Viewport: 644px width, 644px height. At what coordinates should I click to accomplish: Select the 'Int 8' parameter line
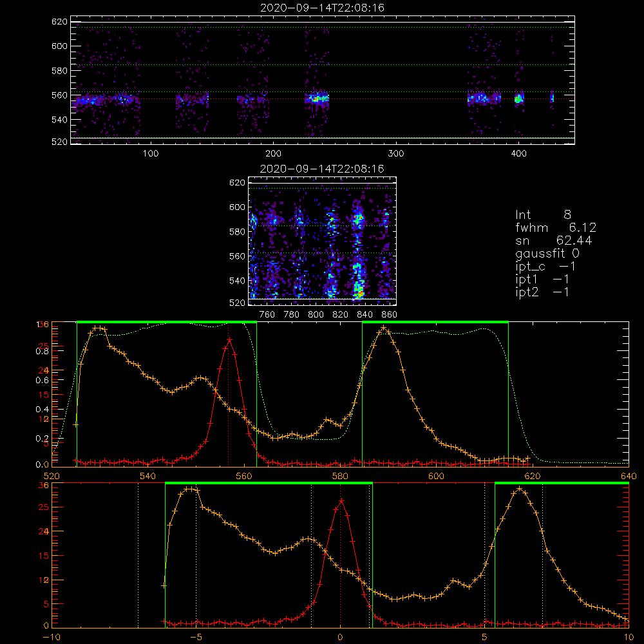[x=543, y=214]
